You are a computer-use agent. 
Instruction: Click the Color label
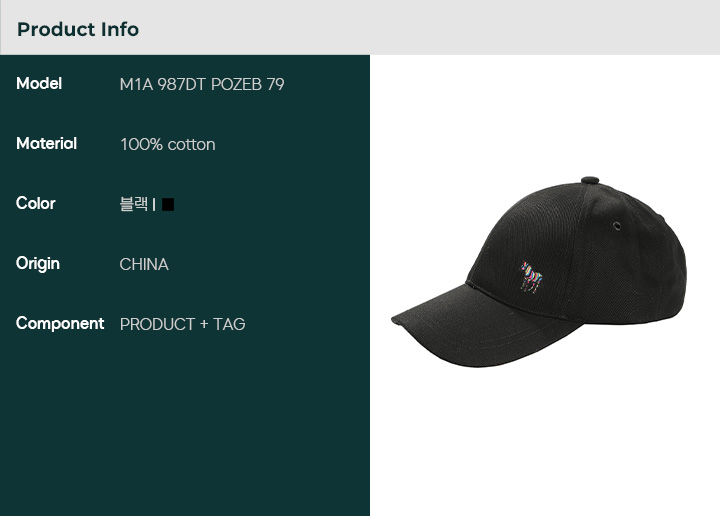coord(35,203)
